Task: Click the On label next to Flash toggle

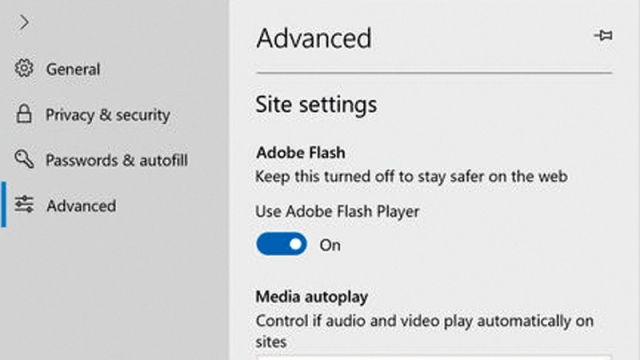Action: [x=330, y=245]
